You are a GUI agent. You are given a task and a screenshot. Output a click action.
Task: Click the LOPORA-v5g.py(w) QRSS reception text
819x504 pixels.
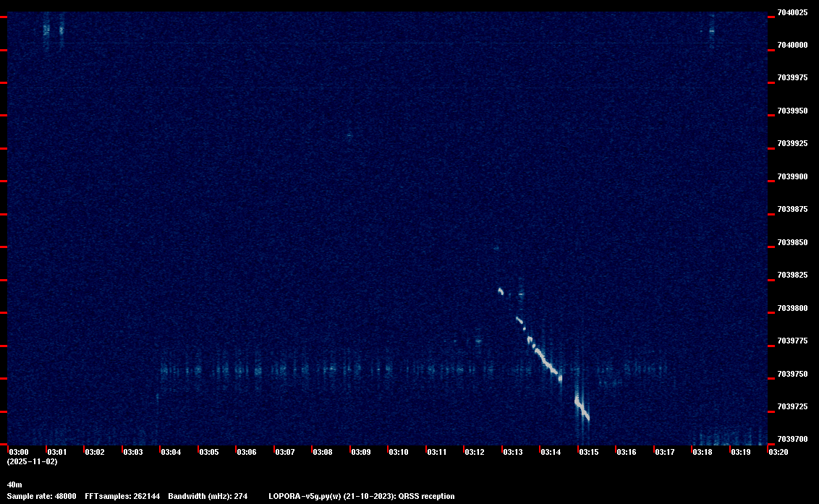pos(362,496)
